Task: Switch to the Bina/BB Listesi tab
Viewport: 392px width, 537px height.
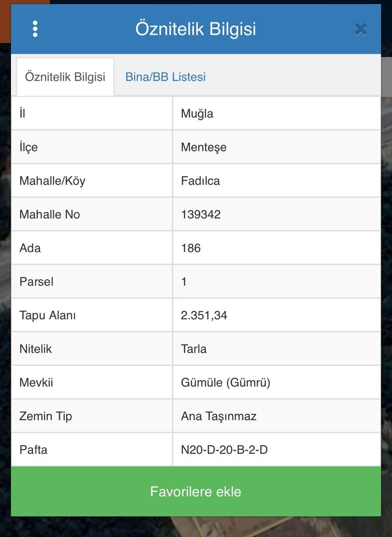Action: [165, 77]
